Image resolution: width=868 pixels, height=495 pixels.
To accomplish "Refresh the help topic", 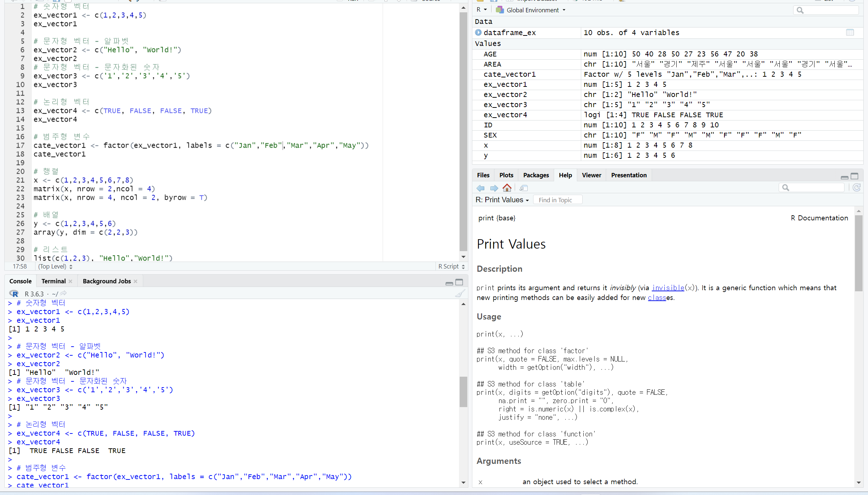I will click(856, 187).
